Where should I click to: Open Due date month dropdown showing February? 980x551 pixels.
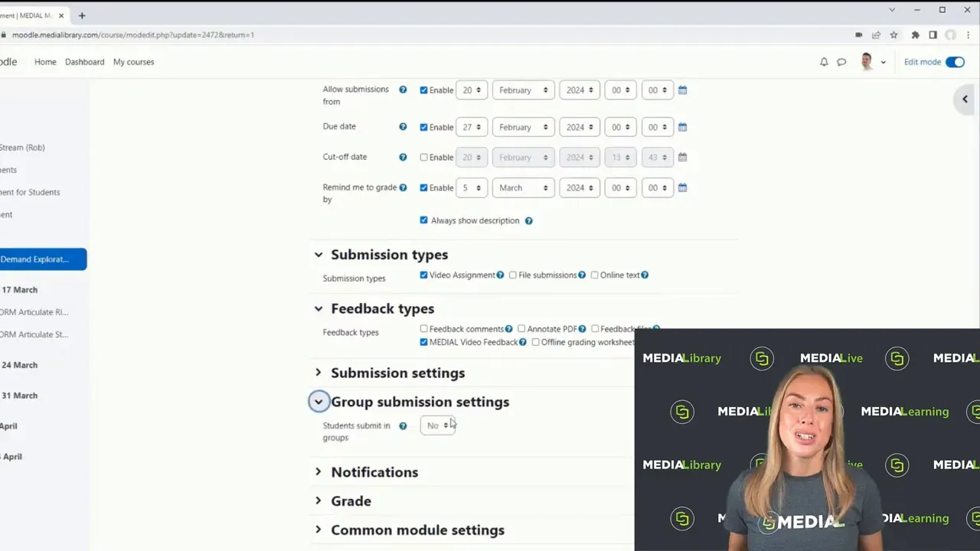523,127
